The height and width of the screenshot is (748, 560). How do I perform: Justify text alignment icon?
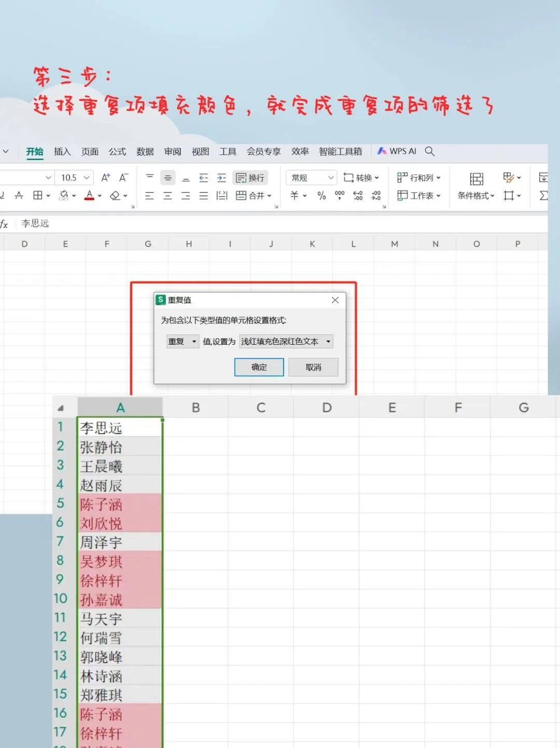coord(204,195)
